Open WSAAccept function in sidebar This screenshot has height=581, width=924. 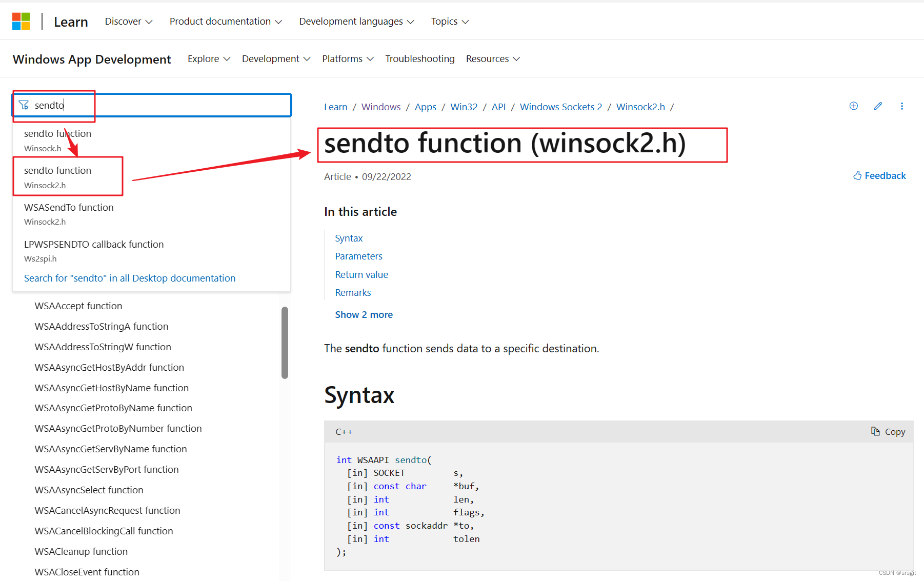point(78,306)
